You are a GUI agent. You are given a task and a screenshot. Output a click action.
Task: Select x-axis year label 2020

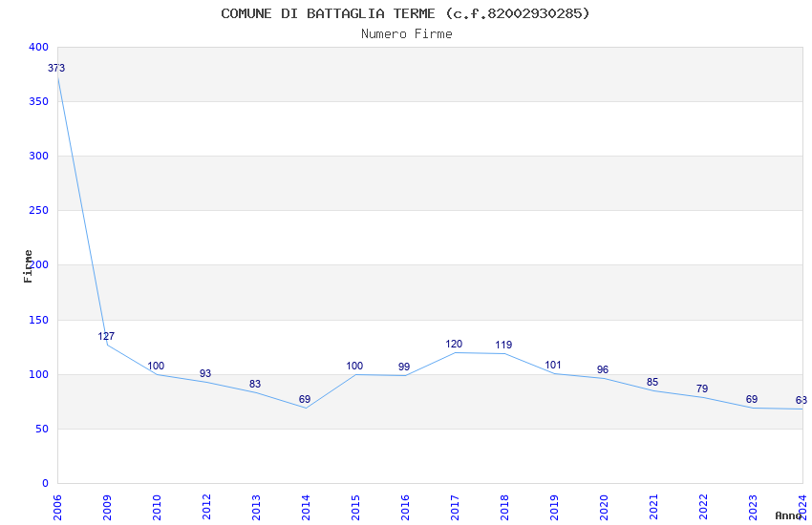click(x=605, y=507)
